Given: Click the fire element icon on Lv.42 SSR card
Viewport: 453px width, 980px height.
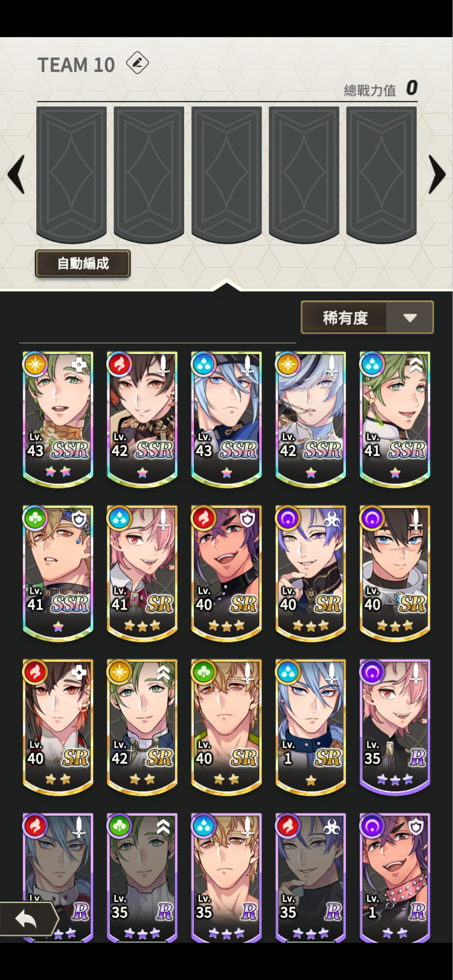Looking at the screenshot, I should click(120, 365).
